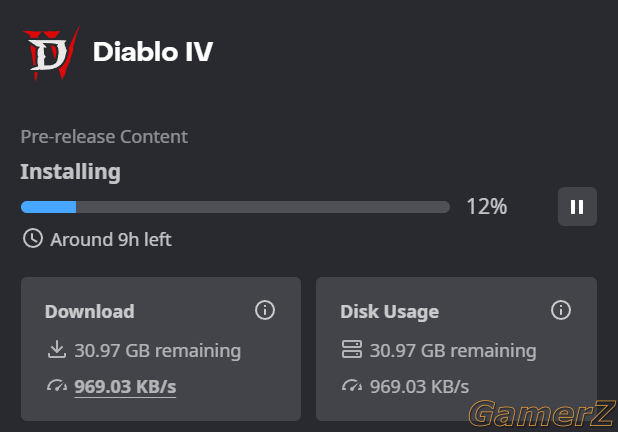This screenshot has width=618, height=432.
Task: Click the Installing status text
Action: pyautogui.click(x=71, y=172)
